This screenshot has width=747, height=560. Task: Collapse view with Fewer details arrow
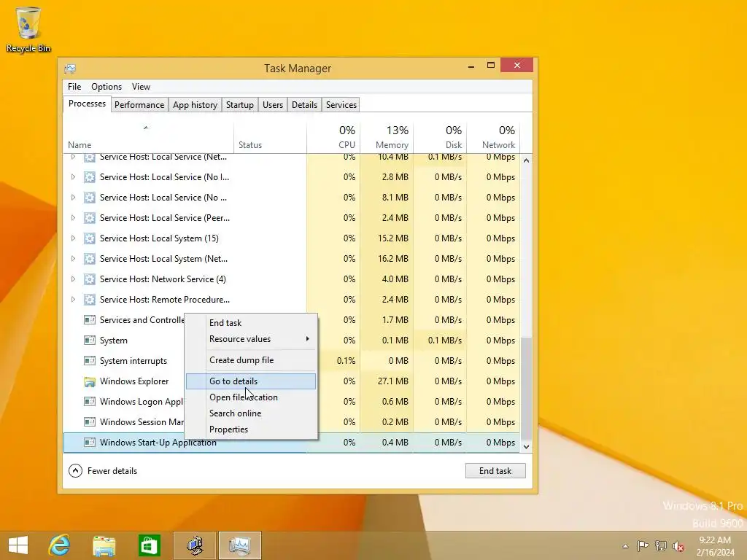75,471
